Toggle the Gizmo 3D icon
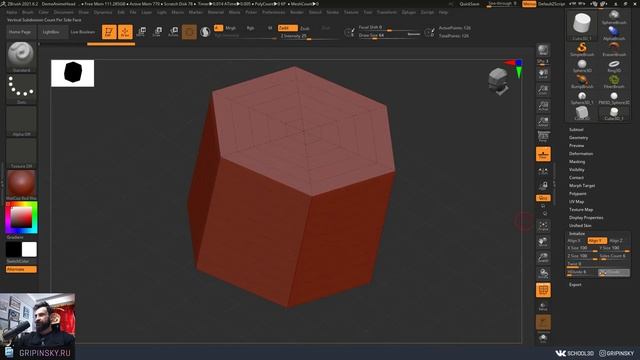This screenshot has height=360, width=640. [189, 32]
